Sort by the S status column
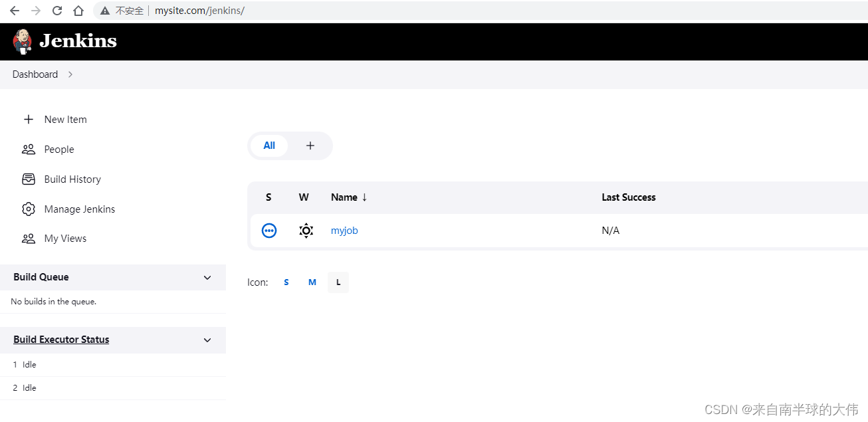 269,197
